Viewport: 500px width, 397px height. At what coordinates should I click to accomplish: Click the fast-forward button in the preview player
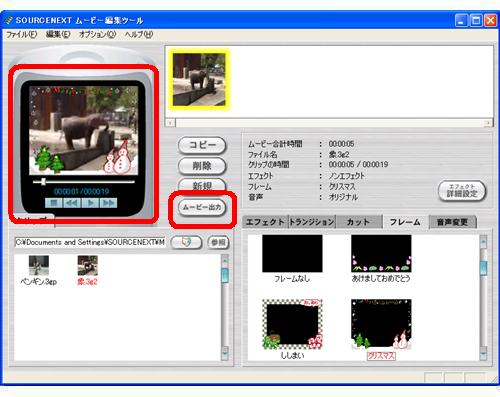108,203
